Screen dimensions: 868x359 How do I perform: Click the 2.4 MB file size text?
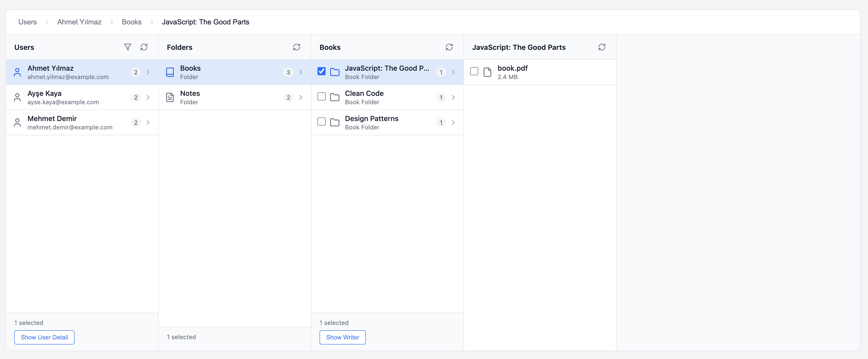508,77
